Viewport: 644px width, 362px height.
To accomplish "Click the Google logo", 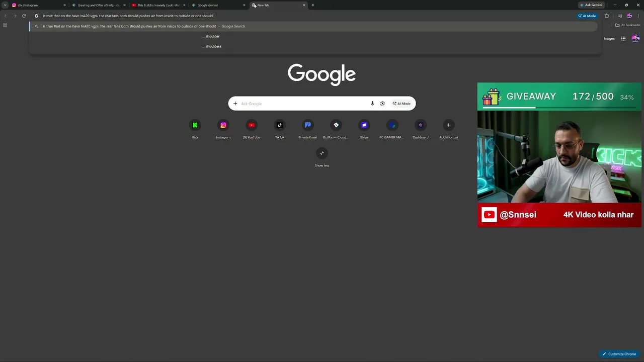I will pyautogui.click(x=322, y=74).
